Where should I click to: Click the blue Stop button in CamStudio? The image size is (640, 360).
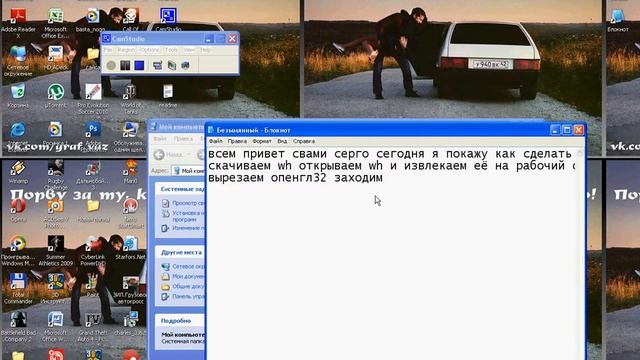(139, 65)
